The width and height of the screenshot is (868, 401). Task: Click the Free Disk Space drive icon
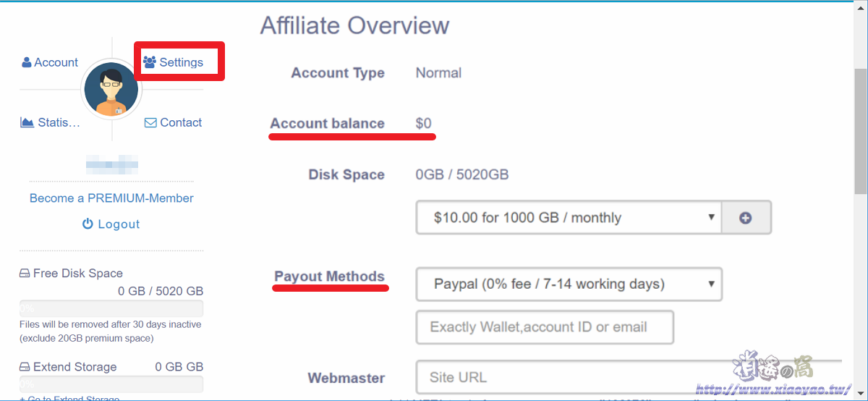[x=25, y=274]
